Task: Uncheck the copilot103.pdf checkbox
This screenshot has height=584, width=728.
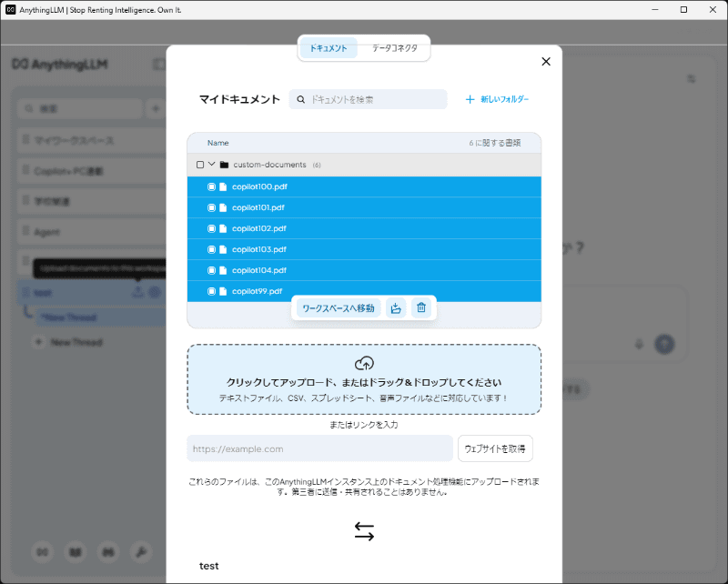Action: click(x=211, y=249)
